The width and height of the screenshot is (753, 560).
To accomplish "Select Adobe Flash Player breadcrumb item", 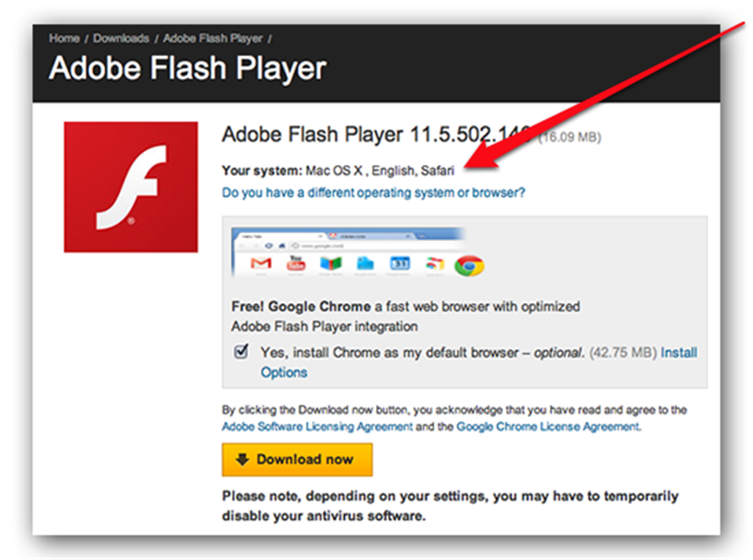I will pyautogui.click(x=213, y=38).
